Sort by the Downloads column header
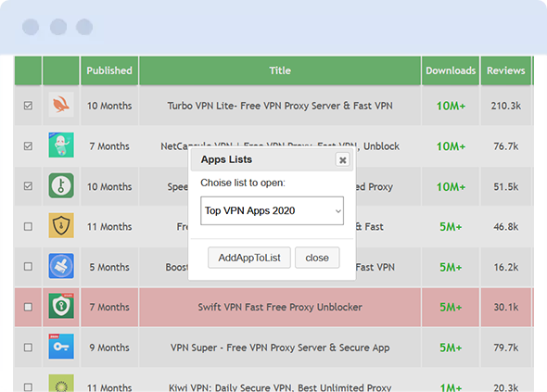The image size is (547, 392). click(x=451, y=70)
